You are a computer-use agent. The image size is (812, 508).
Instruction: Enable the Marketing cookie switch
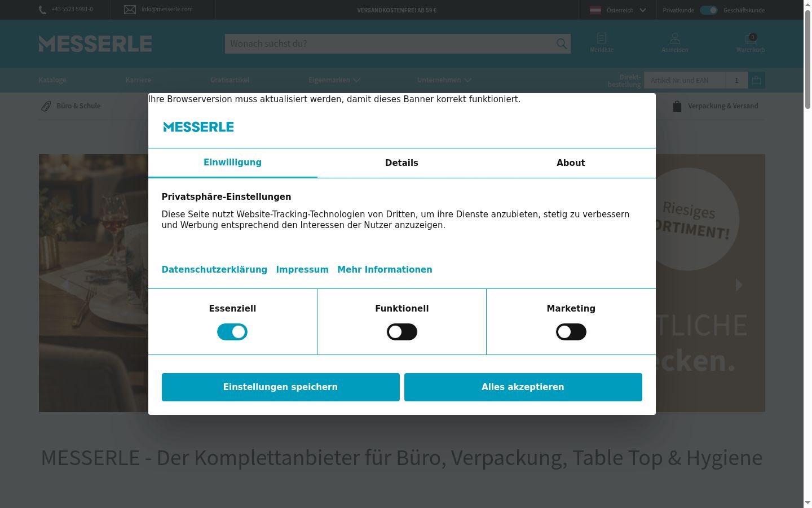pos(571,332)
